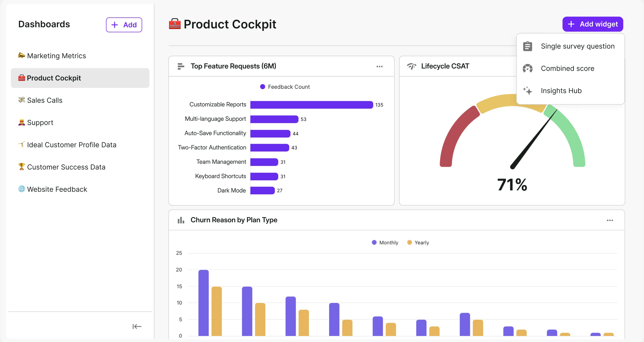Choose Combined score from the widget menu
644x342 pixels.
(568, 68)
